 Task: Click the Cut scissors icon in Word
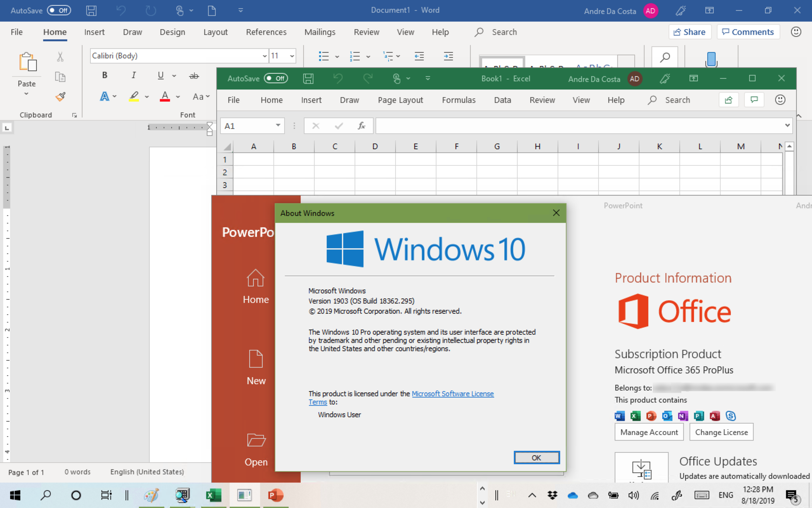click(60, 57)
